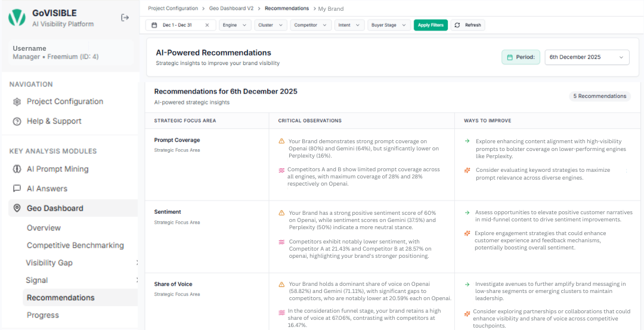This screenshot has height=330, width=644.
Task: Click Geo Dashboard V2 breadcrumb link
Action: tap(231, 8)
